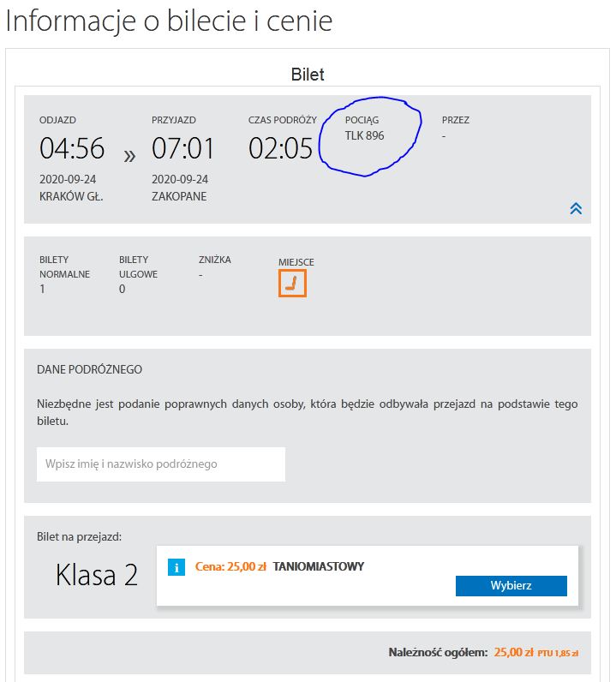Click the BILETY NORMALNE ticket count
The height and width of the screenshot is (682, 616).
click(x=42, y=289)
